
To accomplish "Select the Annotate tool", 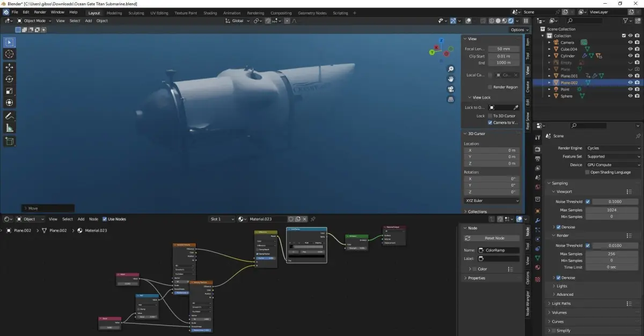I will click(10, 116).
